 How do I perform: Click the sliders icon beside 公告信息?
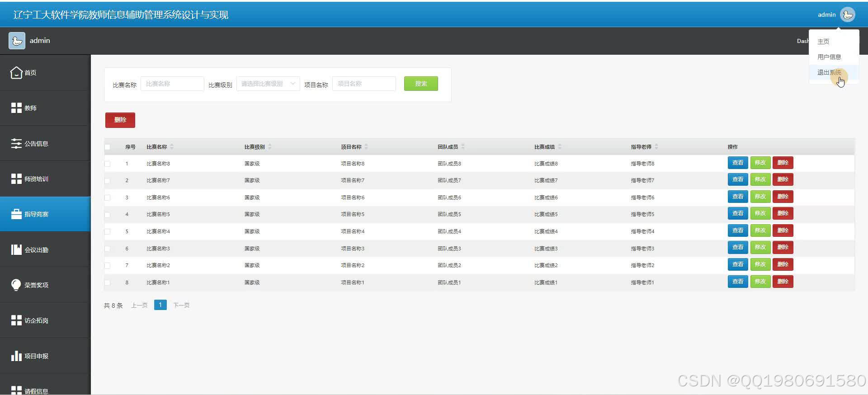click(x=16, y=143)
